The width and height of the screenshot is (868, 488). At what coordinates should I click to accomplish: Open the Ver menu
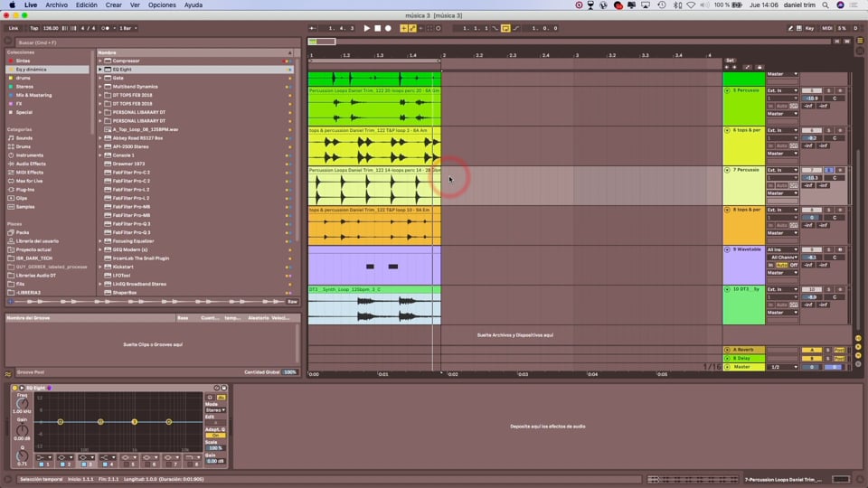pyautogui.click(x=135, y=5)
